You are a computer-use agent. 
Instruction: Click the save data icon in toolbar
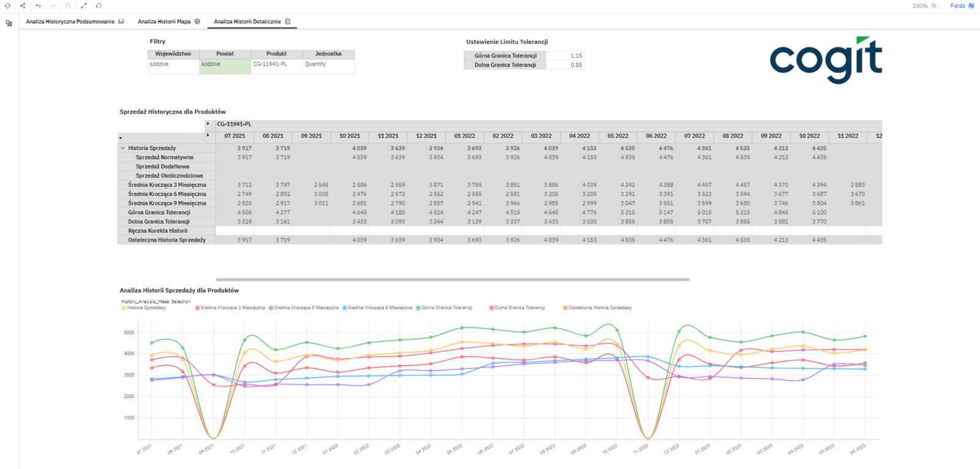coord(68,6)
